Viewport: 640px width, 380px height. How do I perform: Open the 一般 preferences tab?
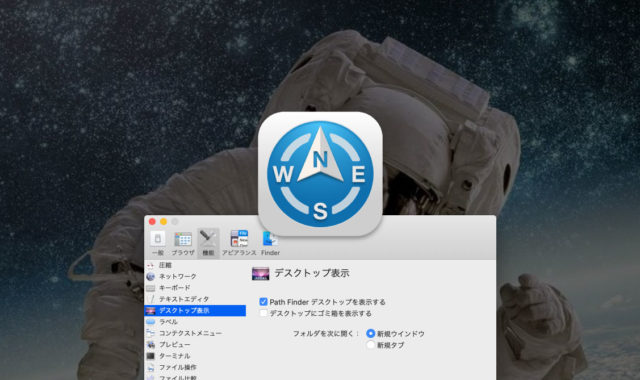pyautogui.click(x=158, y=243)
